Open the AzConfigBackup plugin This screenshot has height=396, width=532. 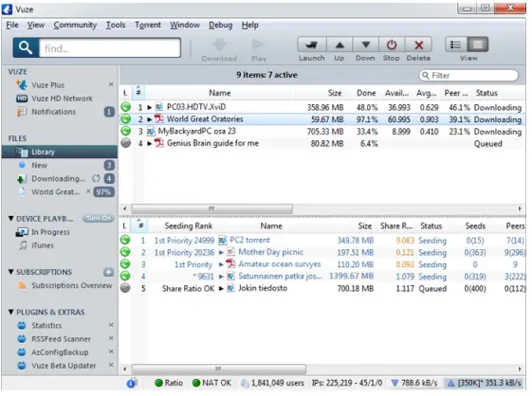point(60,352)
